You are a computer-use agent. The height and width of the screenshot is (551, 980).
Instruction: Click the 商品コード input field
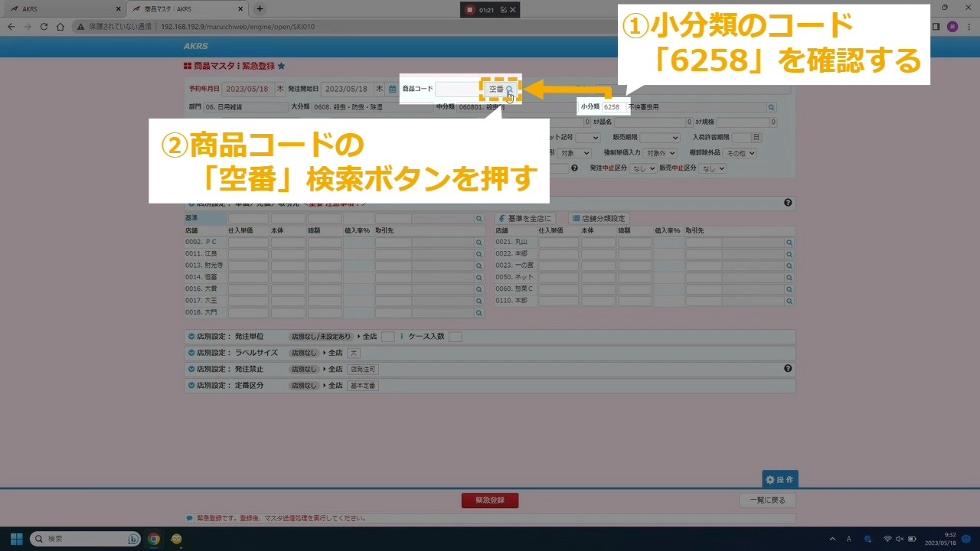pyautogui.click(x=459, y=90)
